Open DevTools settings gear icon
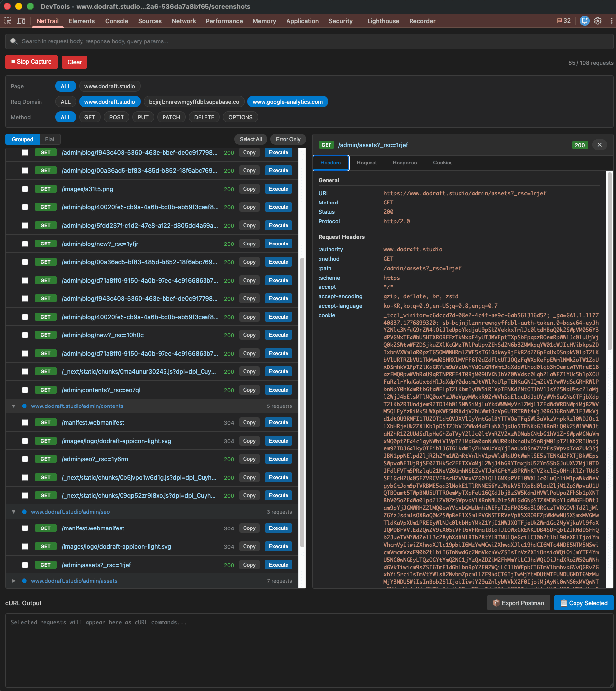 coord(598,21)
